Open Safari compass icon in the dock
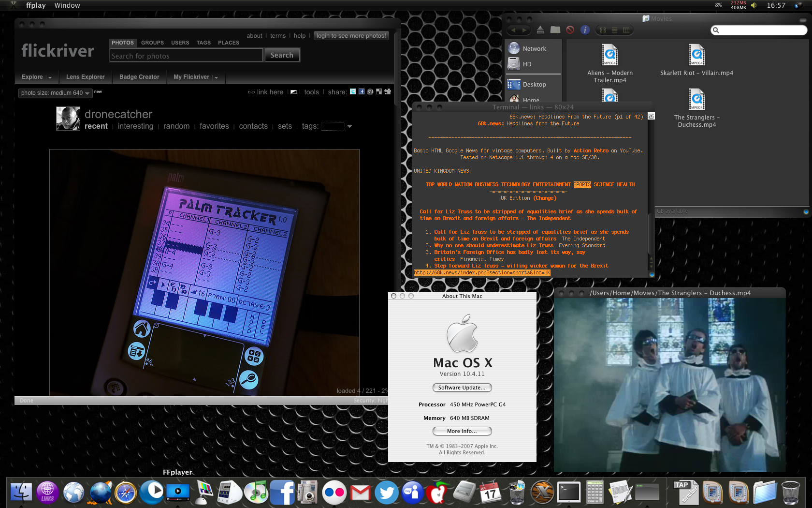 click(x=126, y=493)
